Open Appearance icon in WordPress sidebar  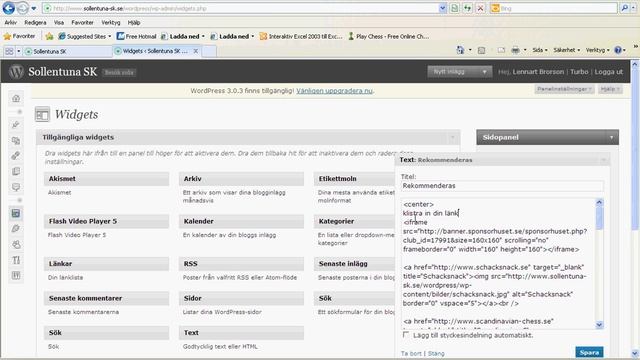pyautogui.click(x=16, y=213)
